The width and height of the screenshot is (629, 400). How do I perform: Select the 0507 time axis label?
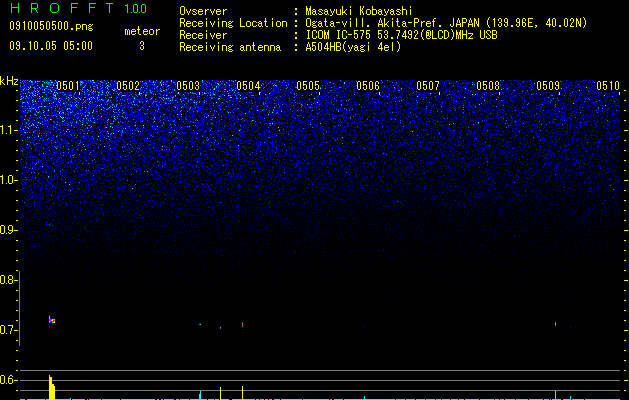click(x=428, y=86)
